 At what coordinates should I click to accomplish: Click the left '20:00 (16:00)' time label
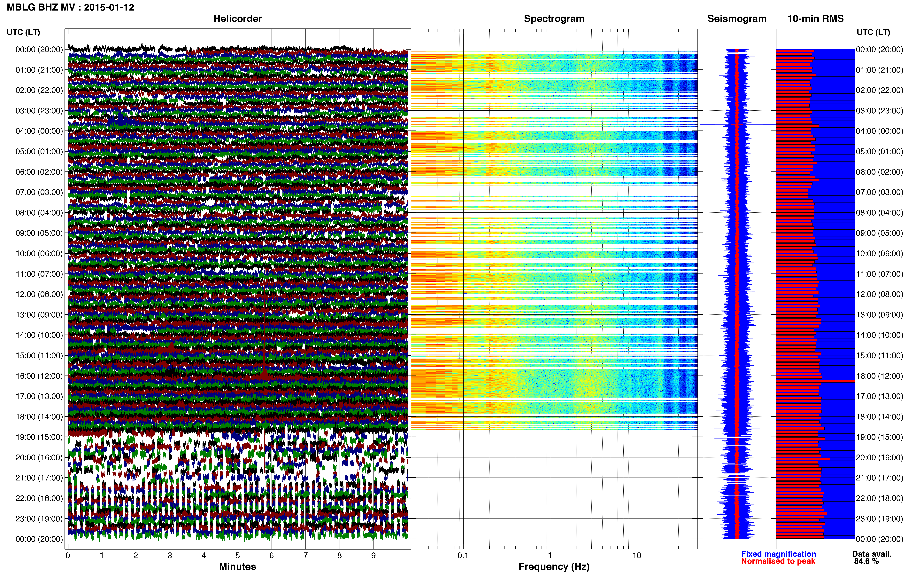(x=39, y=458)
